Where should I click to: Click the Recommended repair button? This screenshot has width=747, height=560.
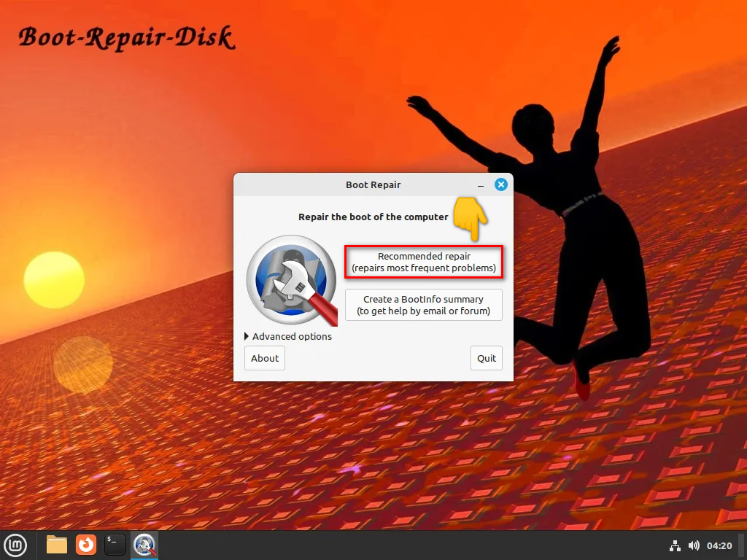click(x=423, y=262)
